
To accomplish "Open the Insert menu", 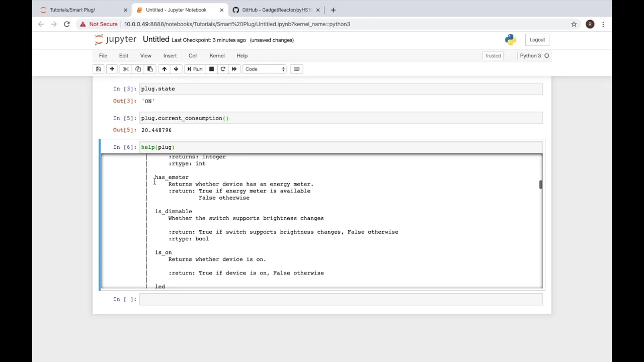I will 170,56.
